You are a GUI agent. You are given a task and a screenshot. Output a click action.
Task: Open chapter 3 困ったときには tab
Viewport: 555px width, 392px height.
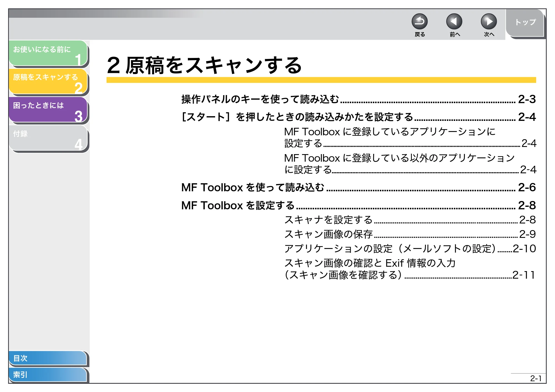pyautogui.click(x=48, y=110)
